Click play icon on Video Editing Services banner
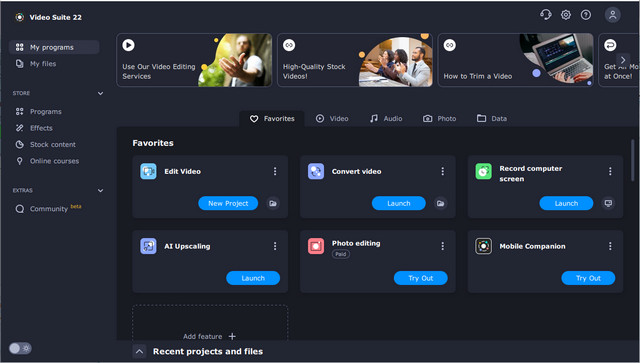The height and width of the screenshot is (363, 640). pyautogui.click(x=128, y=45)
